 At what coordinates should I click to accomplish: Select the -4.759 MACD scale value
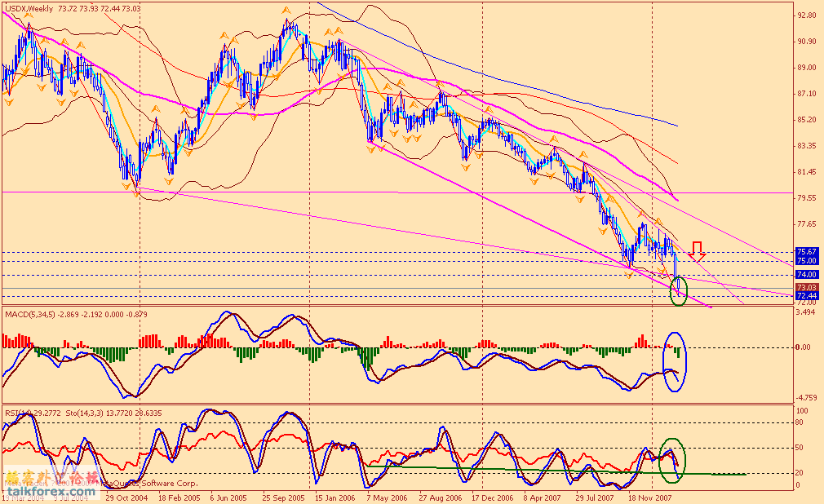[x=806, y=398]
